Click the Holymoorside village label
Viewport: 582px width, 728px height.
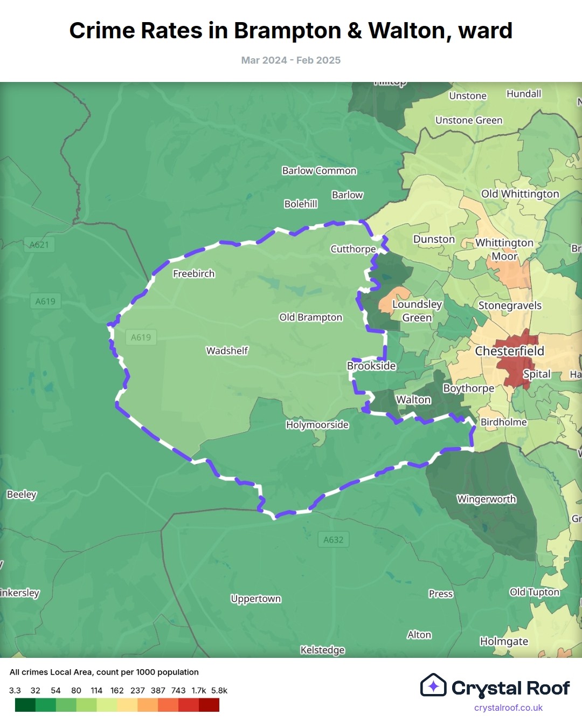(317, 425)
